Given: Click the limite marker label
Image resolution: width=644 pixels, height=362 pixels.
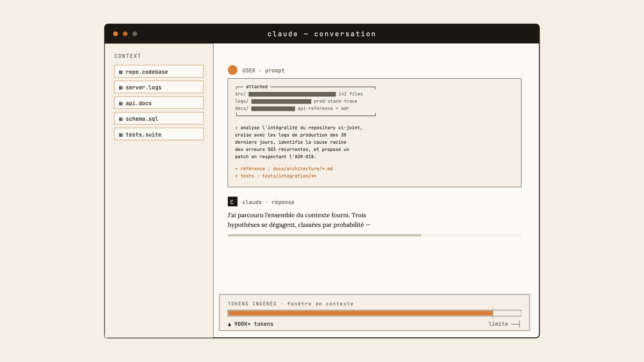Looking at the screenshot, I should 498,324.
